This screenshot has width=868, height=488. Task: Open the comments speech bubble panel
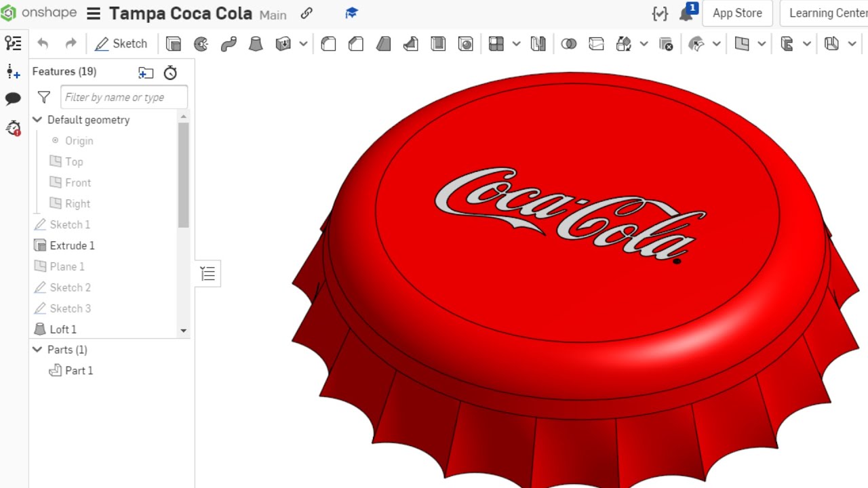click(x=13, y=99)
